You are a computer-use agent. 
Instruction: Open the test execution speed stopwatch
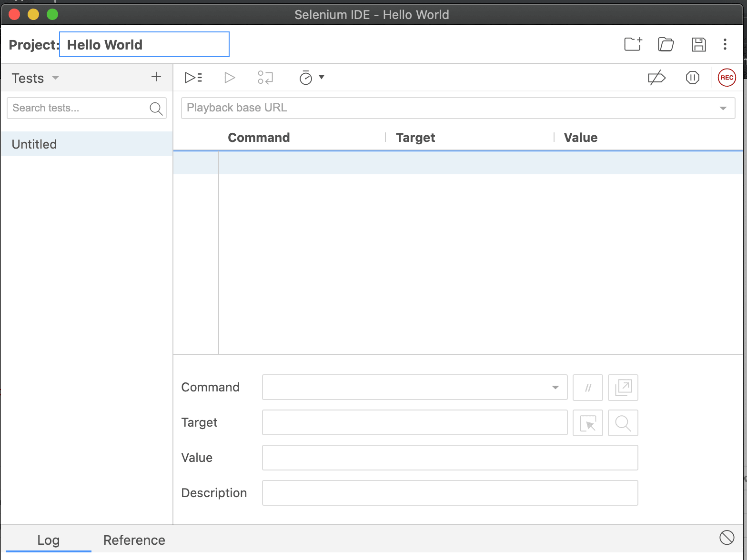pyautogui.click(x=305, y=77)
